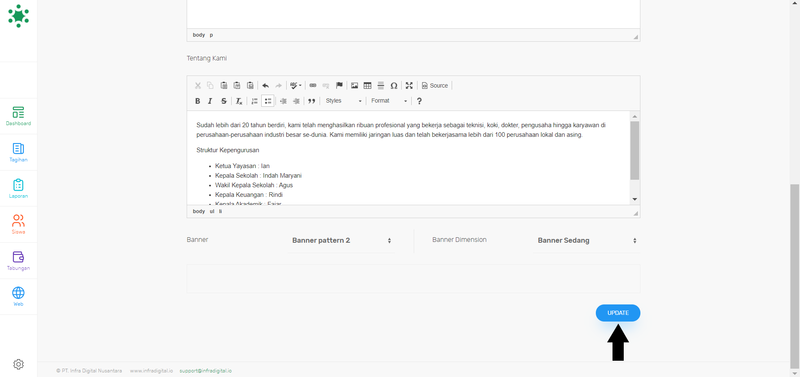Screen dimensions: 800x377
Task: Click the editor scroll down arrow
Action: [635, 199]
